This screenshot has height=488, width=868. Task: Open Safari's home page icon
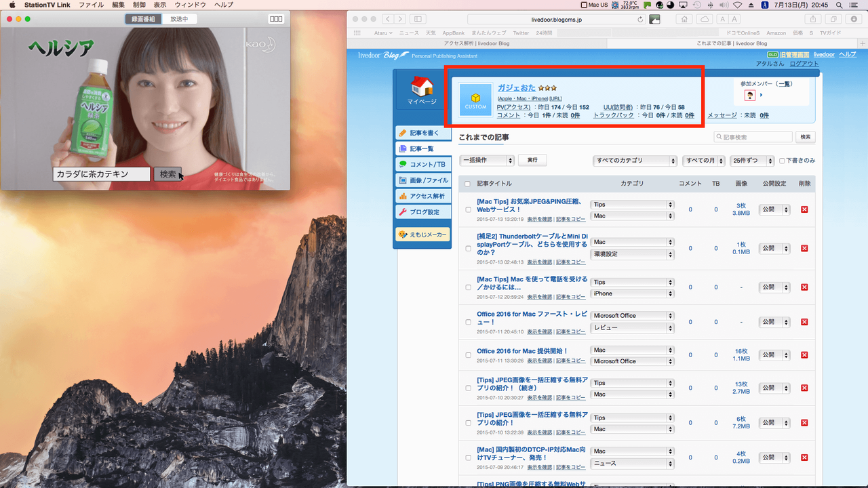tap(685, 19)
